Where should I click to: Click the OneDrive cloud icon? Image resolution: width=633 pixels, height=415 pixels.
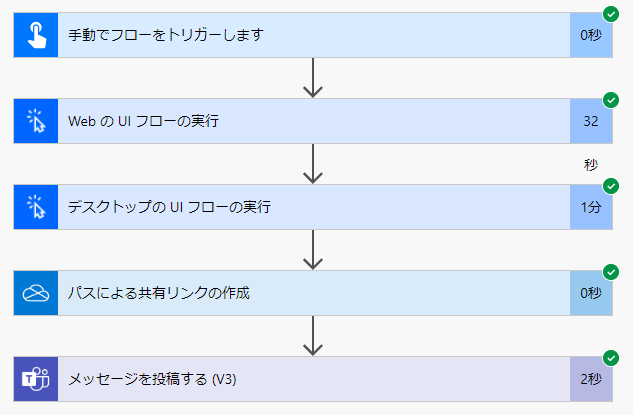pyautogui.click(x=36, y=293)
